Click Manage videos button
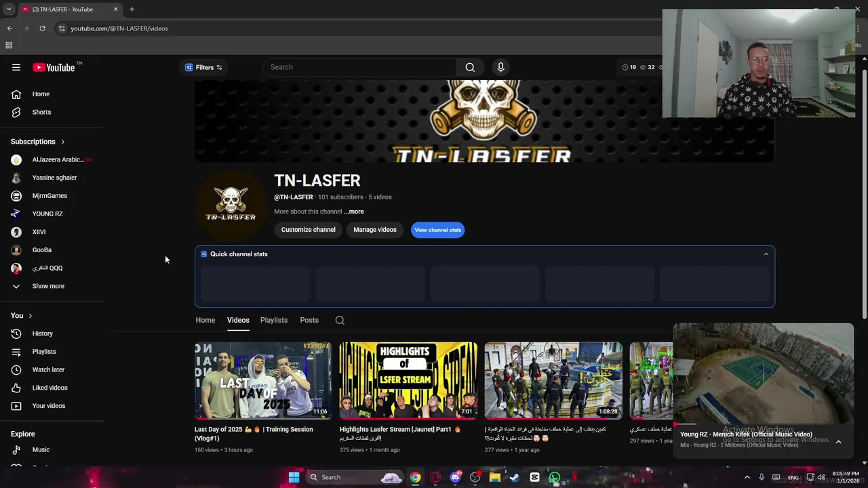Screen dimensions: 868x488 click(x=375, y=230)
